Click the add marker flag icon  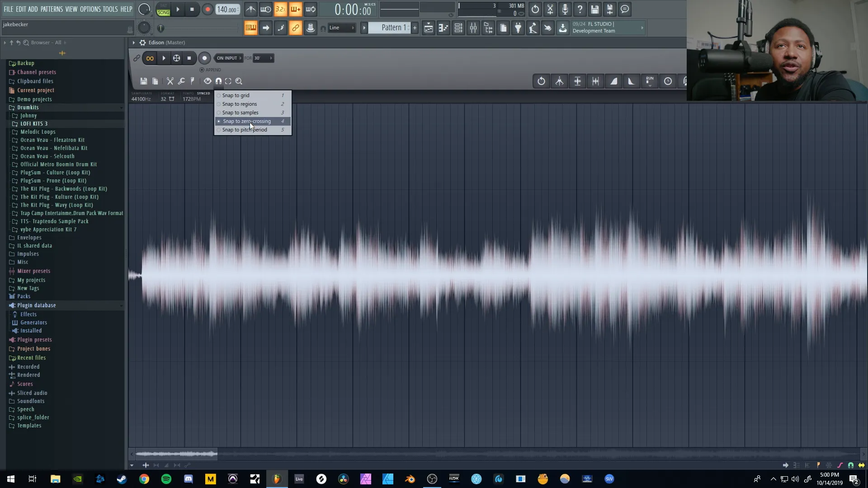point(193,81)
